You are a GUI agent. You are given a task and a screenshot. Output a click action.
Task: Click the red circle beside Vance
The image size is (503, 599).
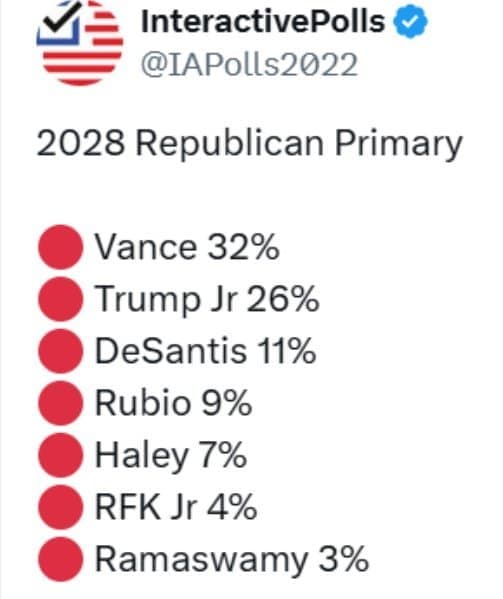click(60, 247)
